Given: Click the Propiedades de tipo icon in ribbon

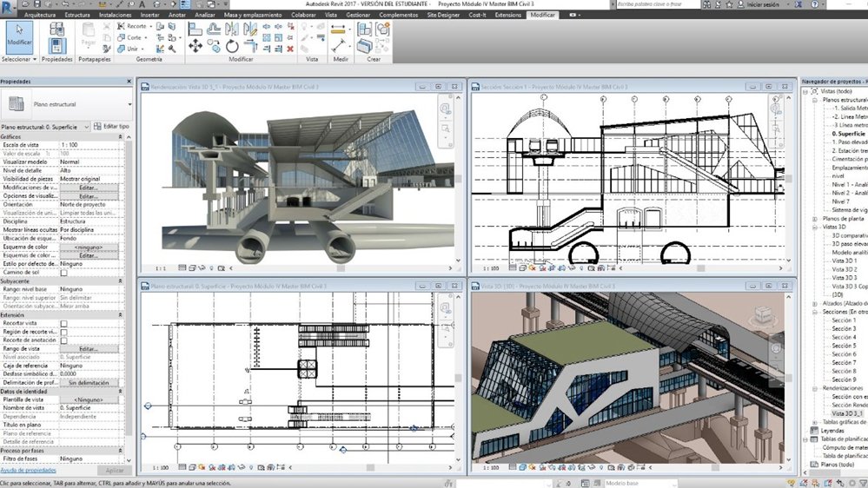Looking at the screenshot, I should 57,29.
